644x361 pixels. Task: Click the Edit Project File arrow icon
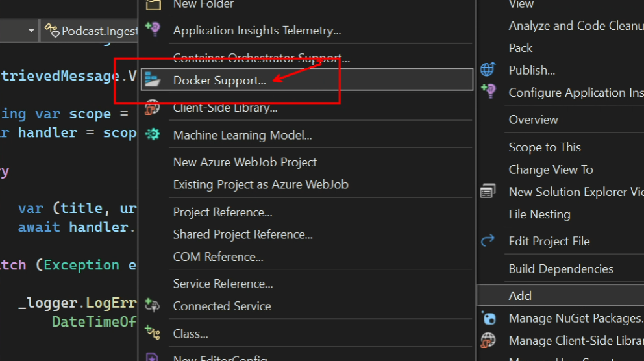pyautogui.click(x=488, y=241)
